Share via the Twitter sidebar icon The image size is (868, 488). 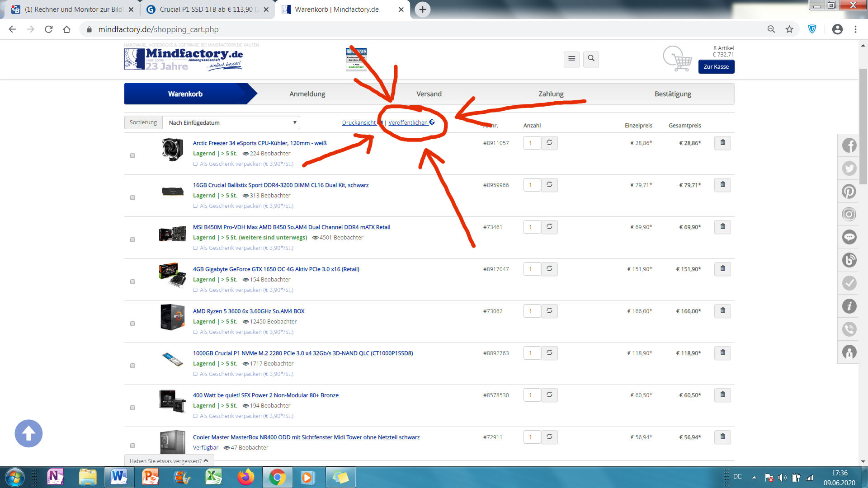(x=849, y=169)
